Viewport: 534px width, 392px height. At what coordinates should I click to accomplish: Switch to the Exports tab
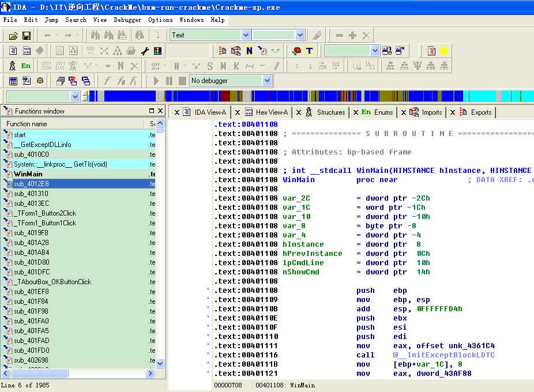pyautogui.click(x=475, y=112)
